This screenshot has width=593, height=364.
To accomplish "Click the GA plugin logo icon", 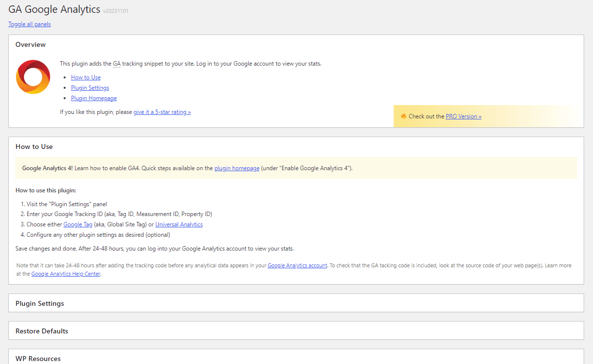I will 33,77.
